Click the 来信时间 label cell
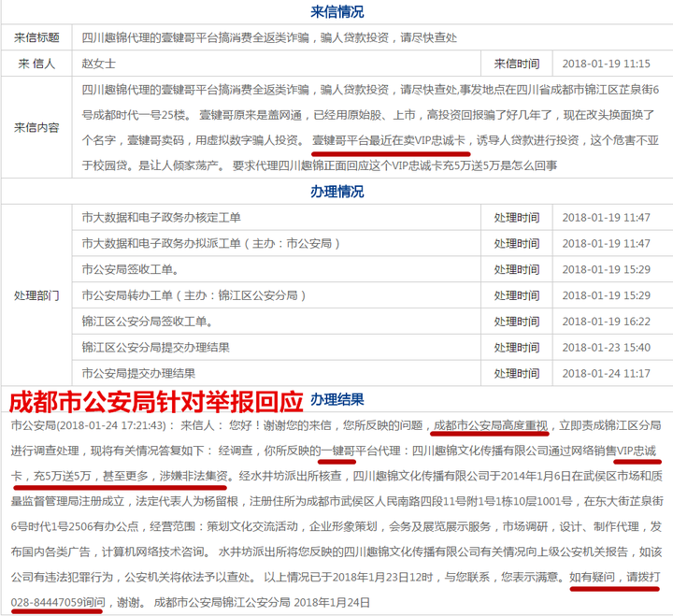Image resolution: width=673 pixels, height=616 pixels. click(x=517, y=64)
